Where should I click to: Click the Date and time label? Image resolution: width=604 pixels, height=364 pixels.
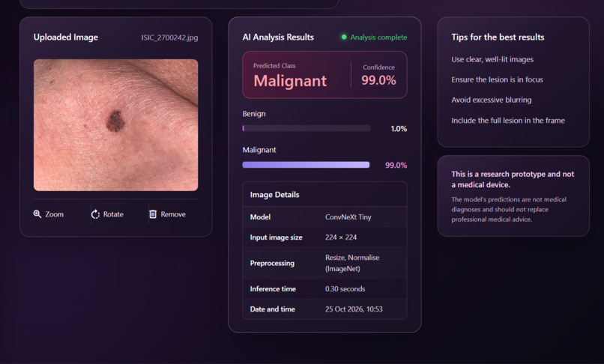click(272, 309)
